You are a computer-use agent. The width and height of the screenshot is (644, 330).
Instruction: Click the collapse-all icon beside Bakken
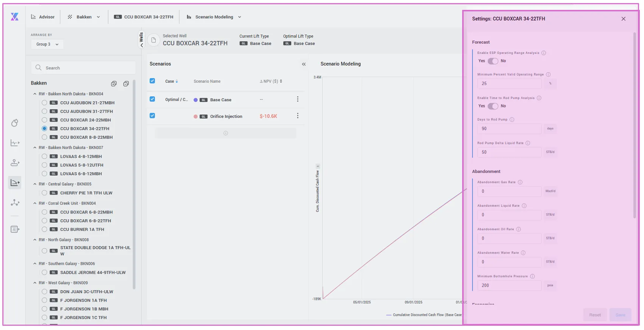[126, 83]
